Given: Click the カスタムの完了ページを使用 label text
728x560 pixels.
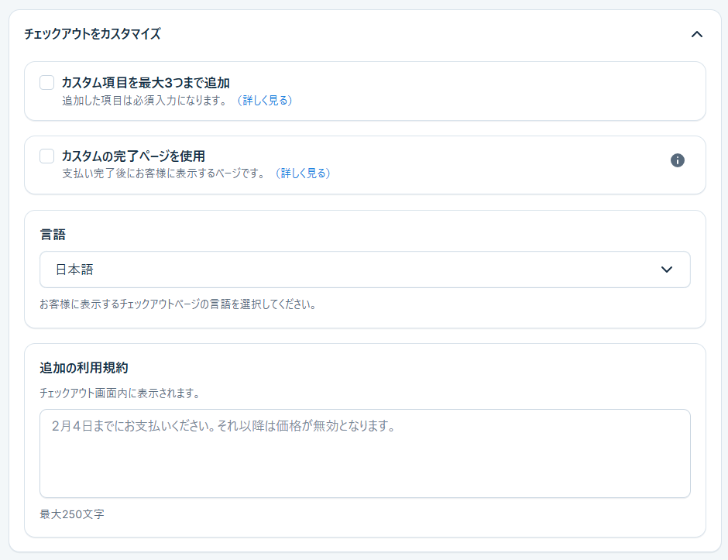Looking at the screenshot, I should click(133, 156).
